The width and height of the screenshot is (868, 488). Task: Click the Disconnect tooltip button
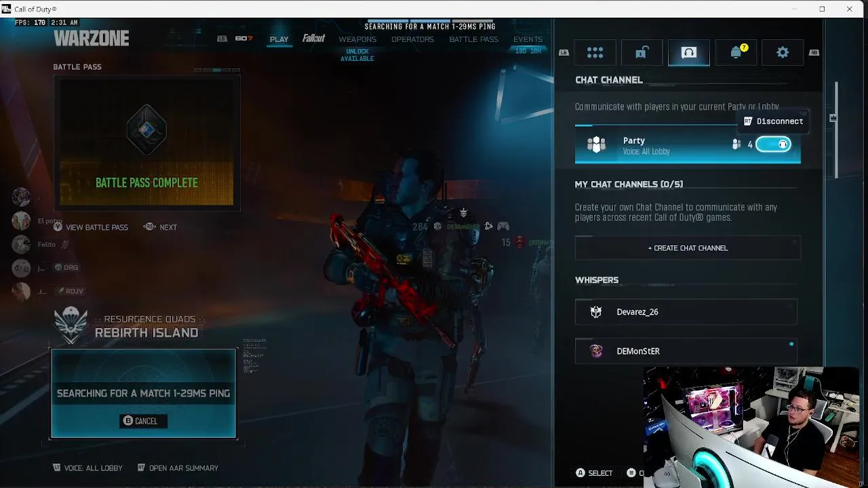[773, 121]
